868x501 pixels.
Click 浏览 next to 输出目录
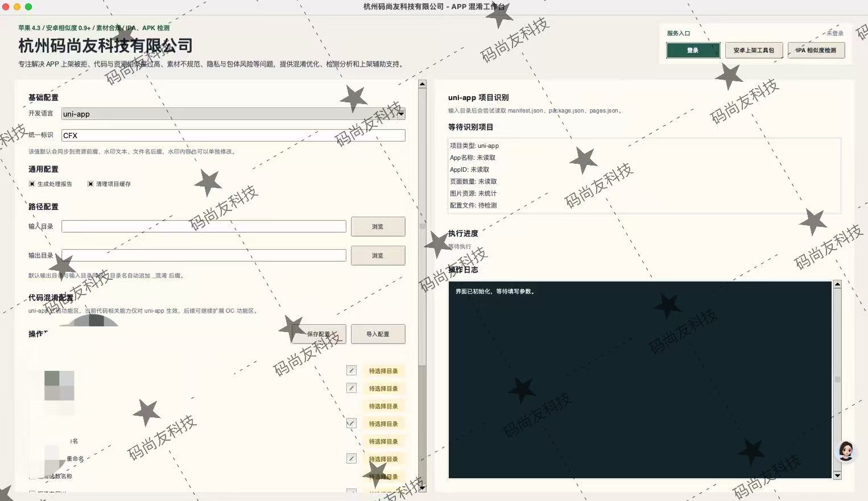tap(378, 255)
